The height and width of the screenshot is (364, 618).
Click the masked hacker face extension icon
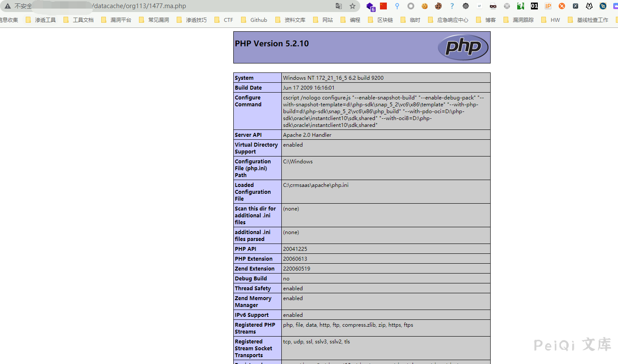[493, 6]
